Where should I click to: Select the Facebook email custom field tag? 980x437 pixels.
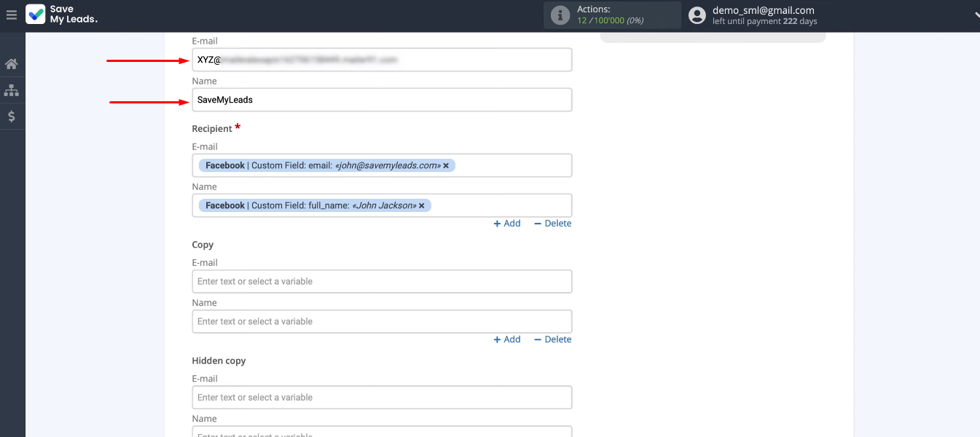click(x=327, y=166)
